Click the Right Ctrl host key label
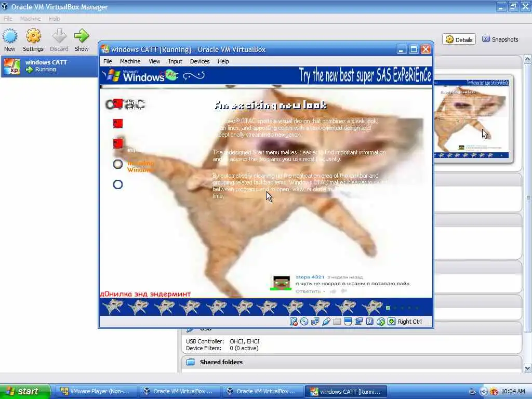The height and width of the screenshot is (399, 532). (409, 322)
